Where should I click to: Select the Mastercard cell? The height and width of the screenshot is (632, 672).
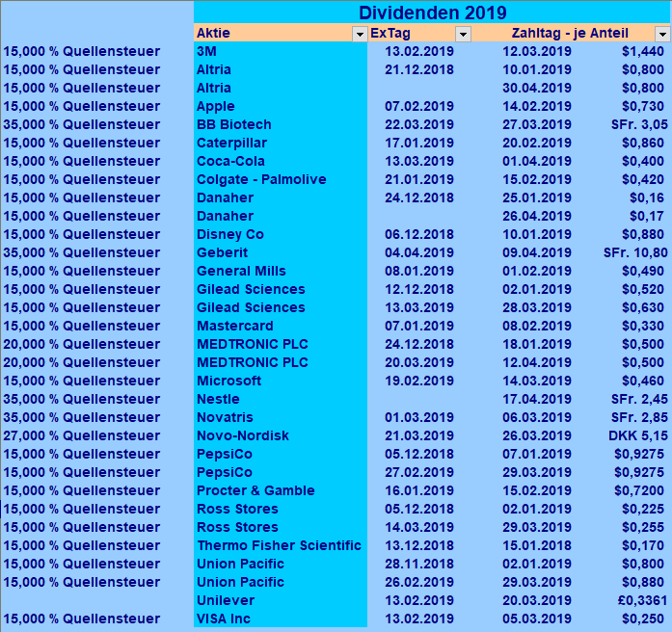point(281,326)
